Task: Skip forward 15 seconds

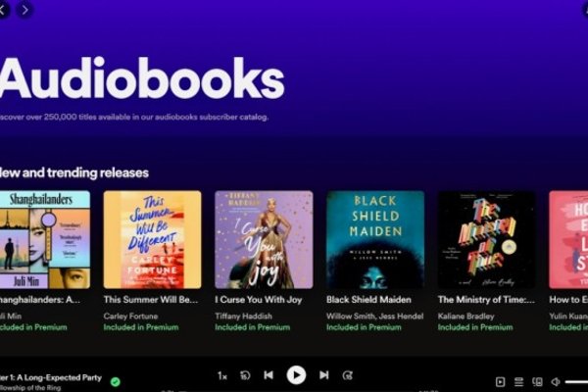Action: pyautogui.click(x=348, y=375)
